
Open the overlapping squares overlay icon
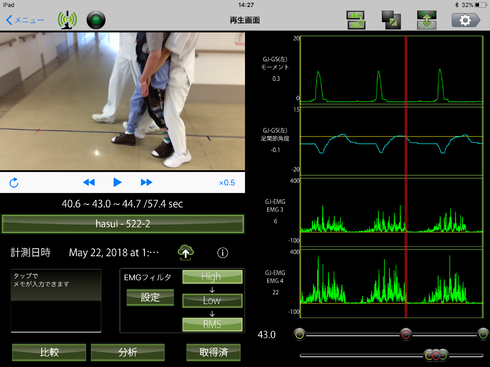click(x=391, y=20)
